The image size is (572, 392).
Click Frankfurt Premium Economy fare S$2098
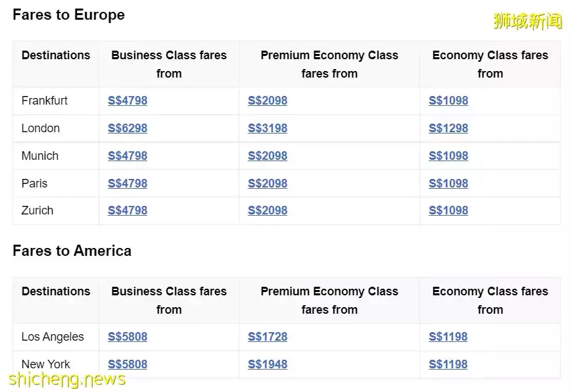(x=268, y=101)
